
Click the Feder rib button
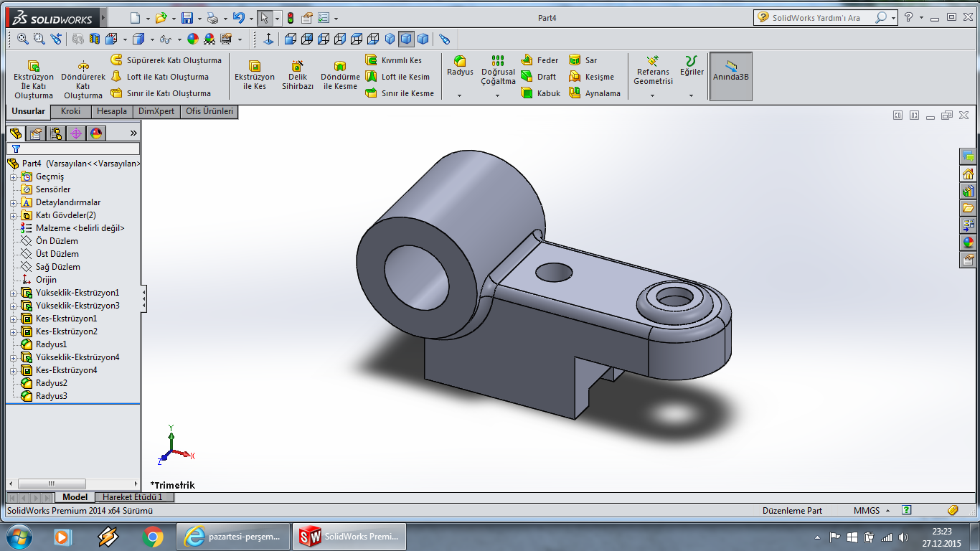point(540,60)
